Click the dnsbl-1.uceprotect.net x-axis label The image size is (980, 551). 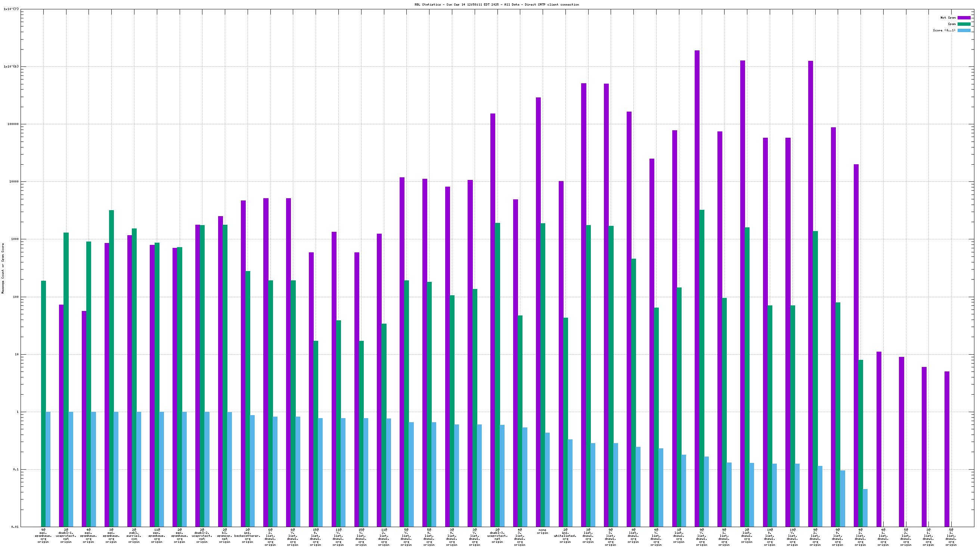pyautogui.click(x=66, y=536)
